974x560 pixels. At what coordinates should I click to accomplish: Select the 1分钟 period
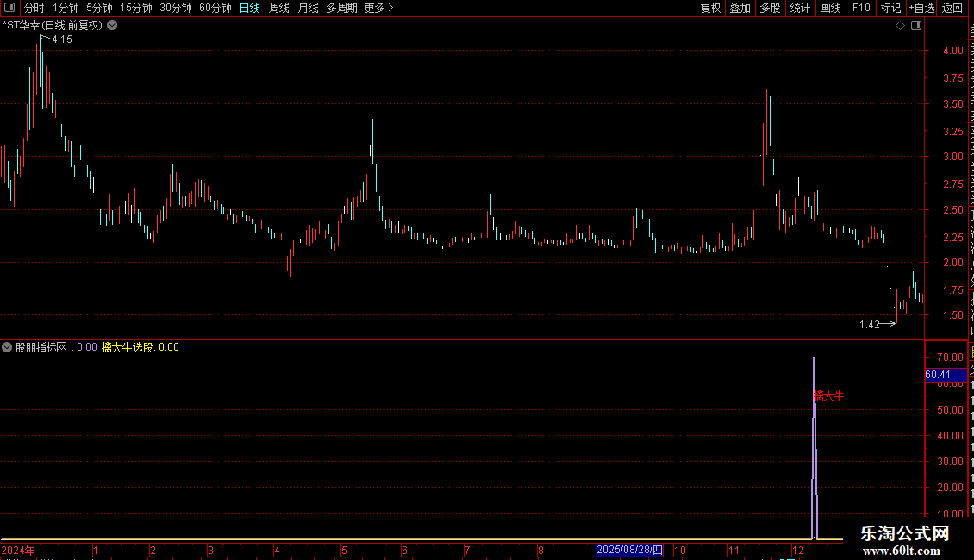coord(66,8)
